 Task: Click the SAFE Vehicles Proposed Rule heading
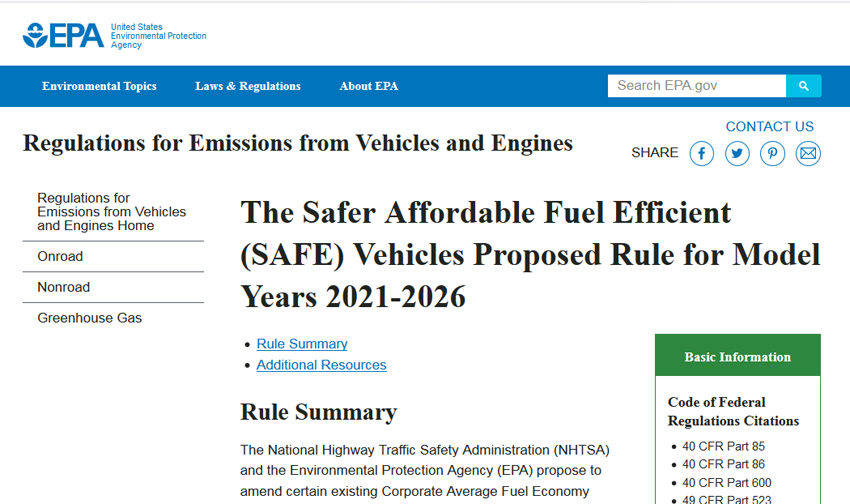(x=530, y=255)
